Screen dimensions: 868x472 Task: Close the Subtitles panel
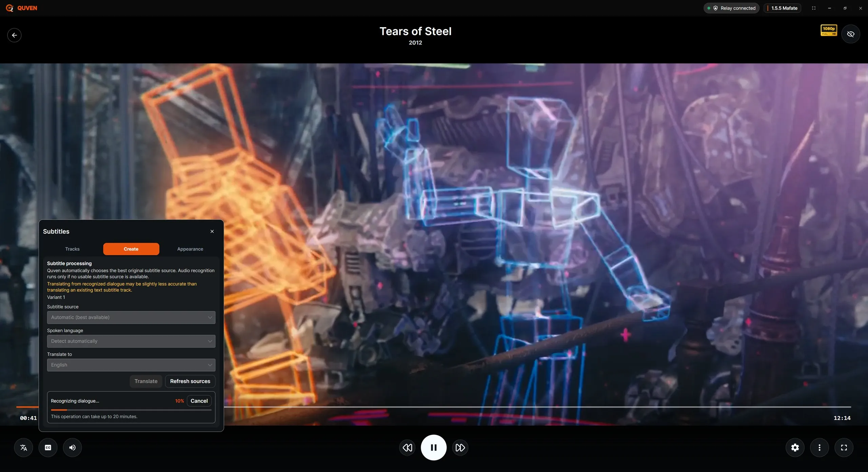(x=212, y=231)
